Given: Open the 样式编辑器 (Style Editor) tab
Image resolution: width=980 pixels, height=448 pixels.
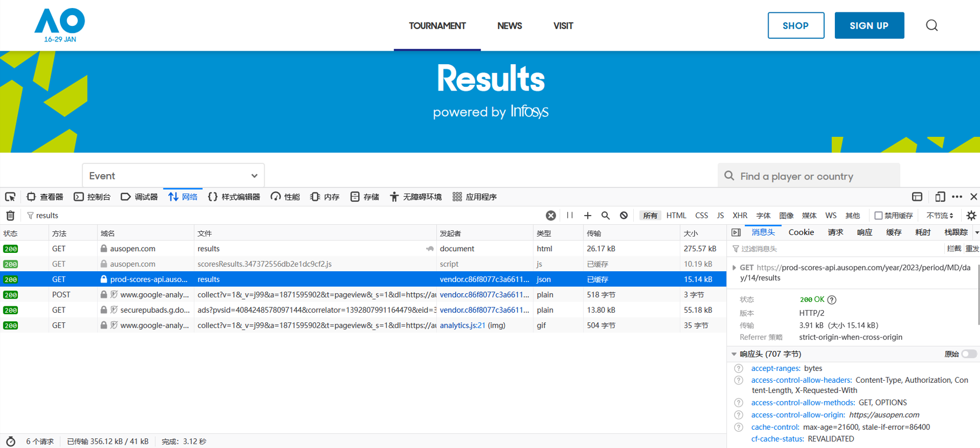Looking at the screenshot, I should (x=234, y=197).
